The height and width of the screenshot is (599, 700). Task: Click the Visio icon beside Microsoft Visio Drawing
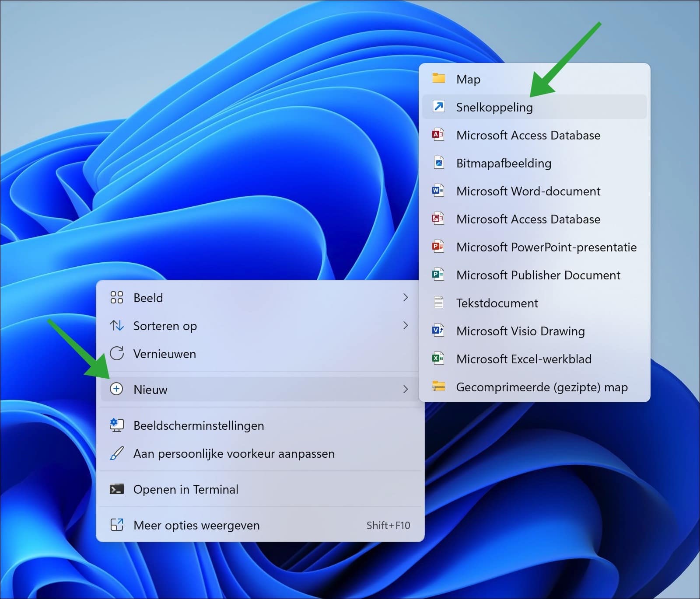coord(438,331)
